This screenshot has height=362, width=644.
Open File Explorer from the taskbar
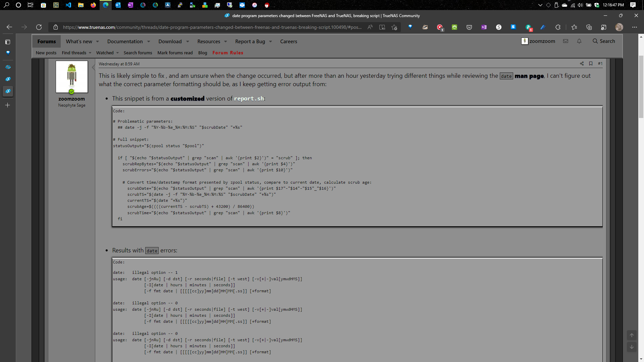pyautogui.click(x=81, y=5)
